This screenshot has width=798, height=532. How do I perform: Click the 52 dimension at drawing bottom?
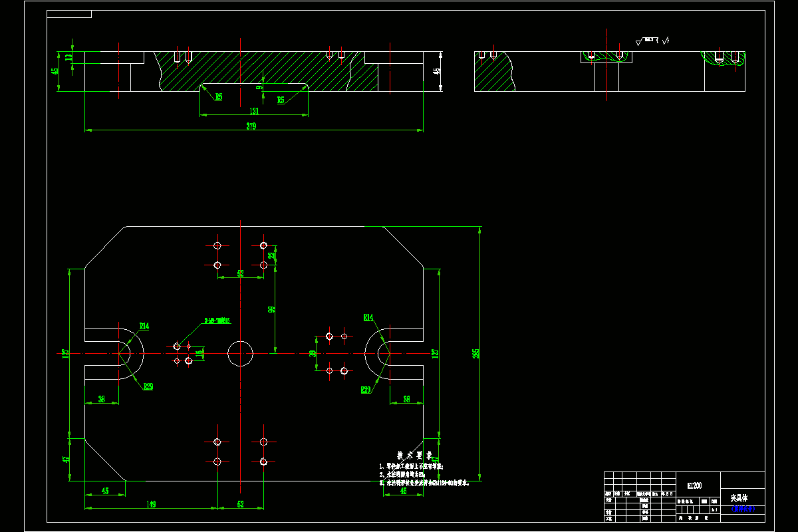241,505
